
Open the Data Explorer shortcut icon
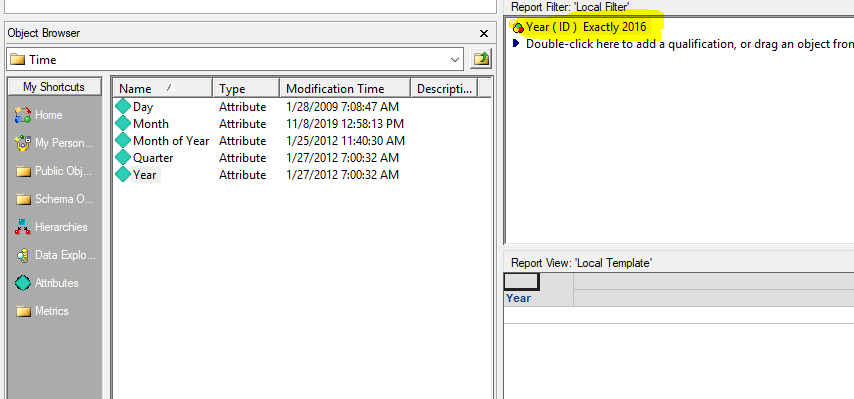[x=23, y=255]
